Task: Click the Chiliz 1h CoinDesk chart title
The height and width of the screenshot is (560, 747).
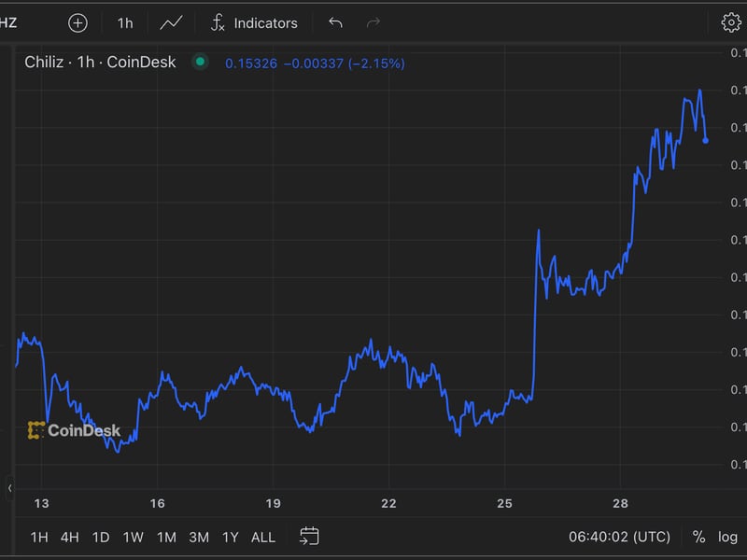Action: click(100, 63)
